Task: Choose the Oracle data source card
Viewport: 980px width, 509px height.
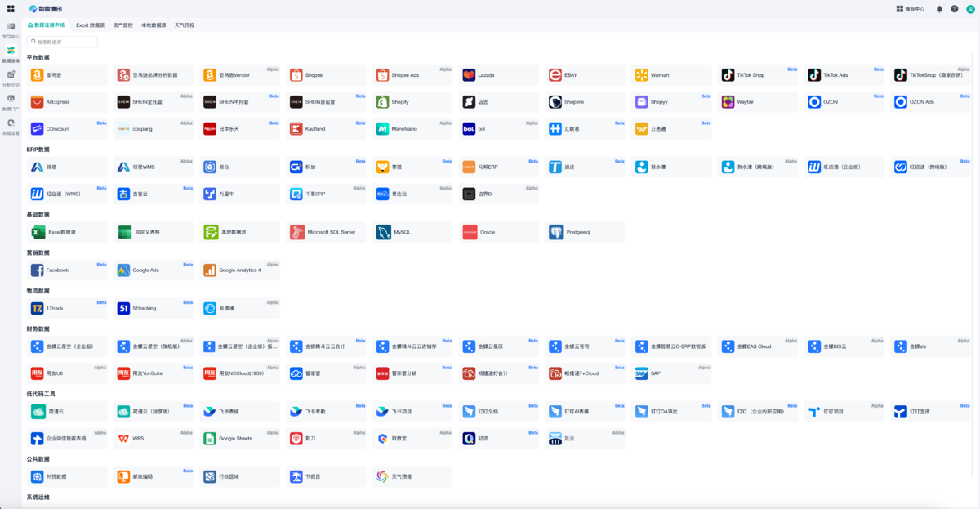Action: pyautogui.click(x=499, y=232)
